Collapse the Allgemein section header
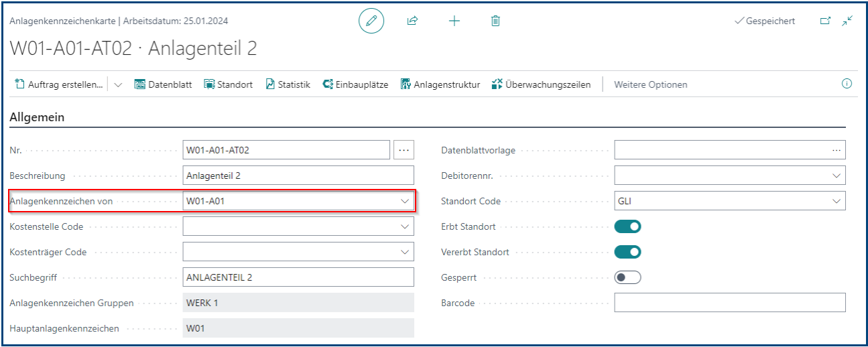868x347 pixels. tap(37, 117)
